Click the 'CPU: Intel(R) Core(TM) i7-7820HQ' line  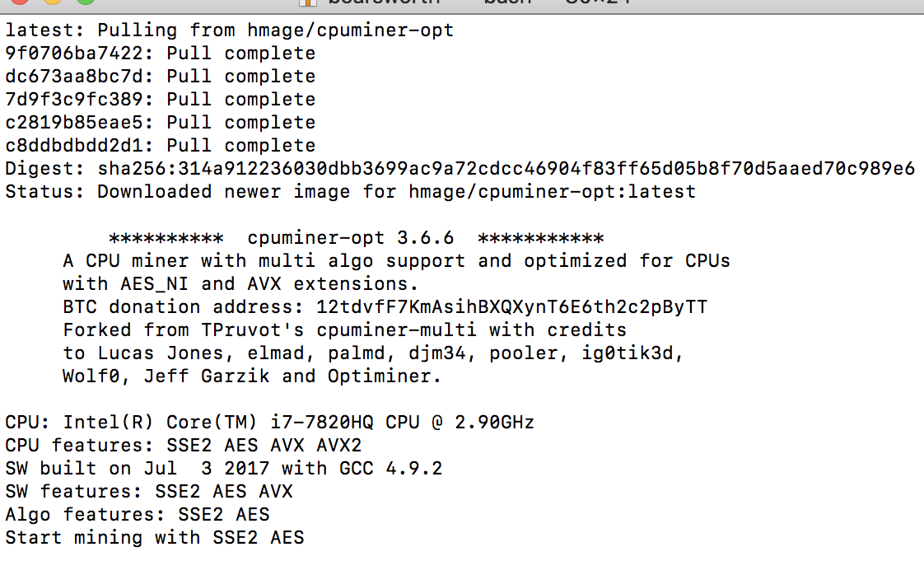269,423
